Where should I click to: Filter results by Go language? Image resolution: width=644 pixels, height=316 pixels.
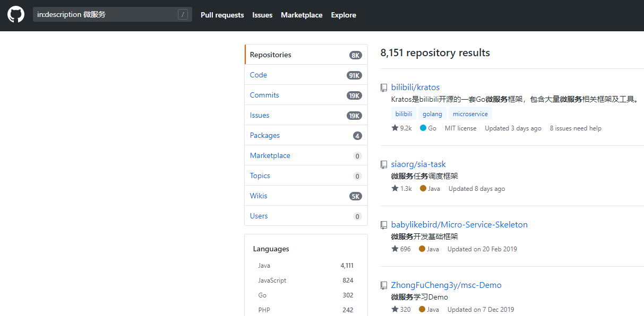click(x=306, y=295)
